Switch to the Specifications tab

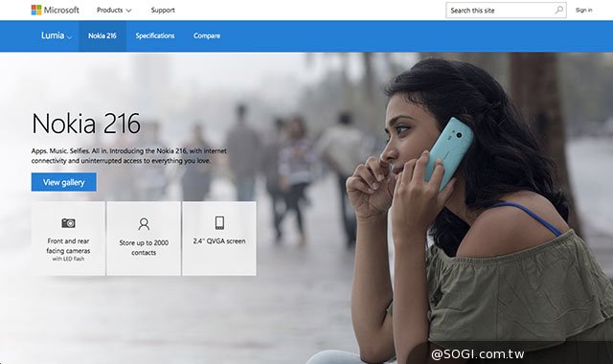(x=155, y=35)
